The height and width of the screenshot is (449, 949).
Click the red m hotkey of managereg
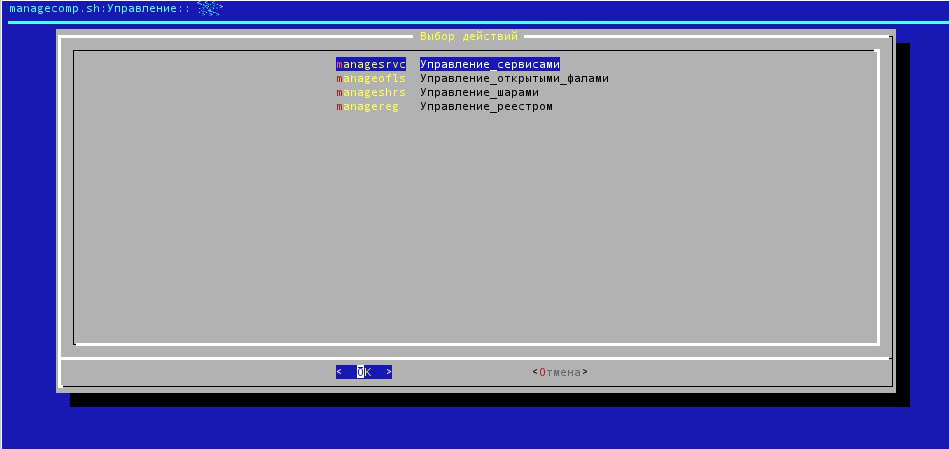point(340,106)
